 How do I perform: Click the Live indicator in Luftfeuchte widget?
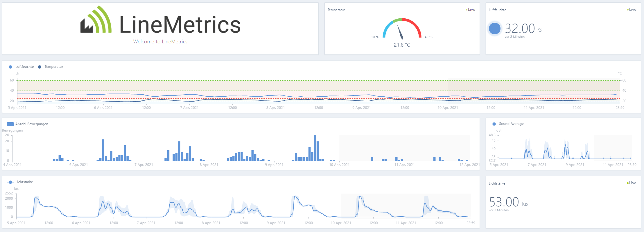coord(632,10)
